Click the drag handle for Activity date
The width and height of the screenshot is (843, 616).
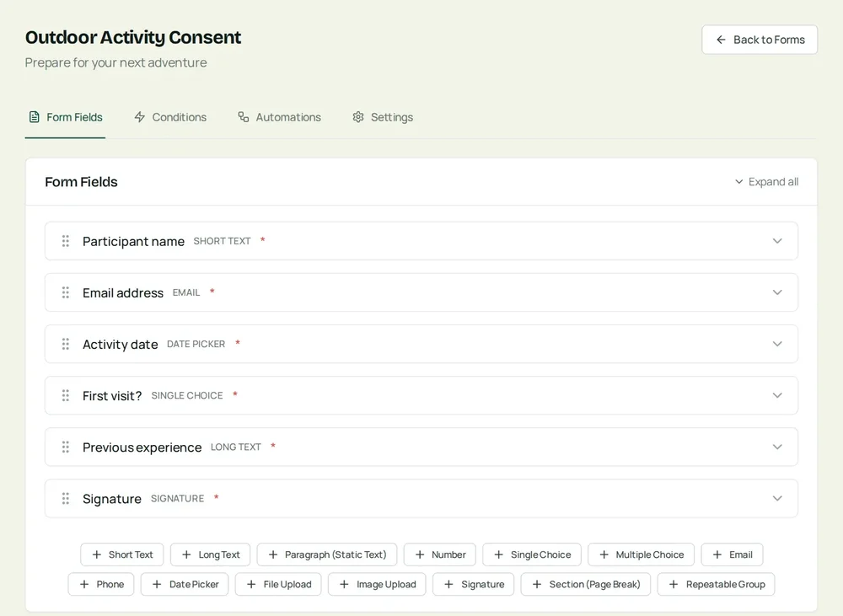(x=66, y=344)
